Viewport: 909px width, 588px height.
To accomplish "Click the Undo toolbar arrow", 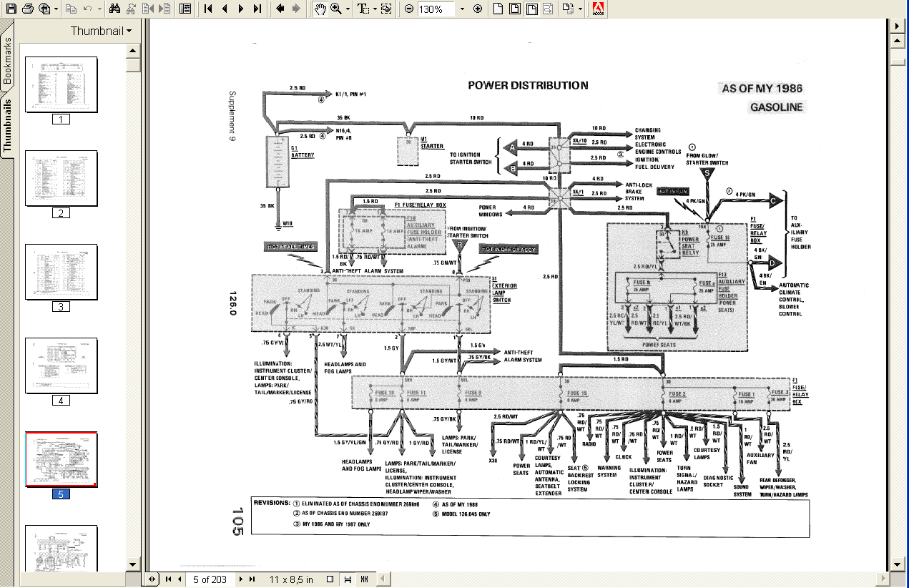I will 87,9.
